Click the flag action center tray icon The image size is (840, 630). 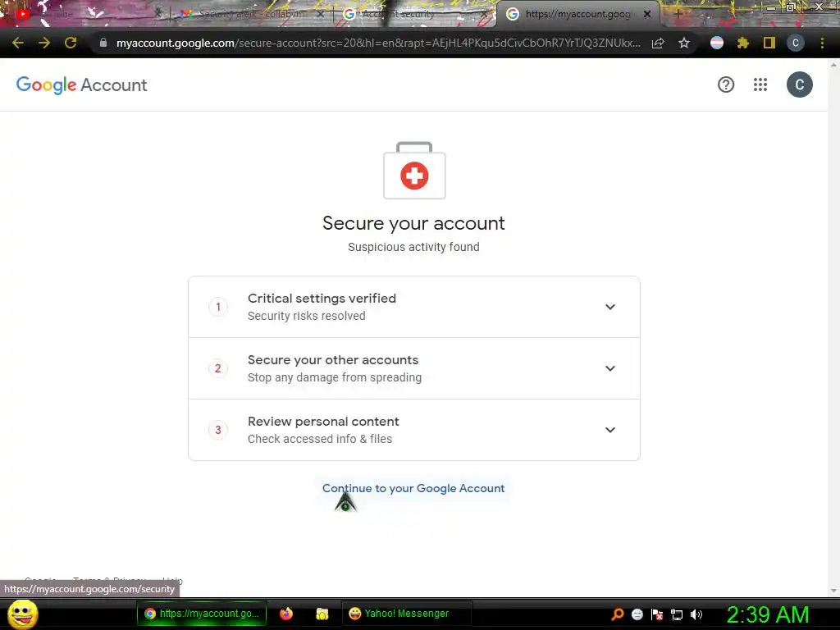657,614
